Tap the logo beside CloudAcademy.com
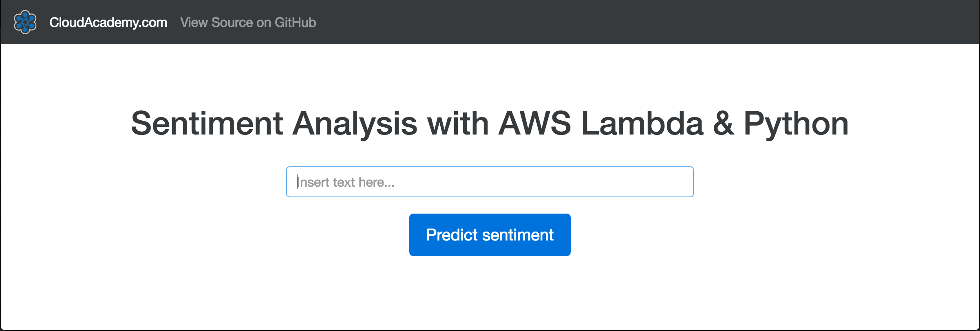980x331 pixels. click(25, 22)
